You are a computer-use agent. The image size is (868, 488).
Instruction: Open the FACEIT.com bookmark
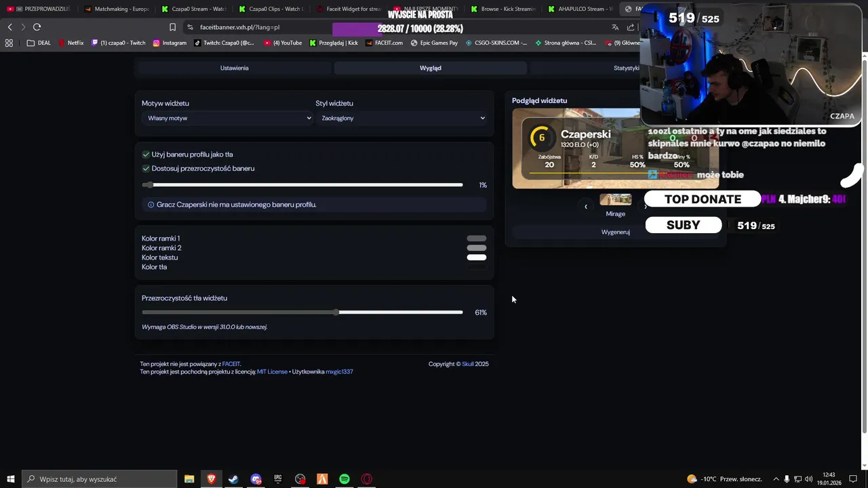point(384,43)
